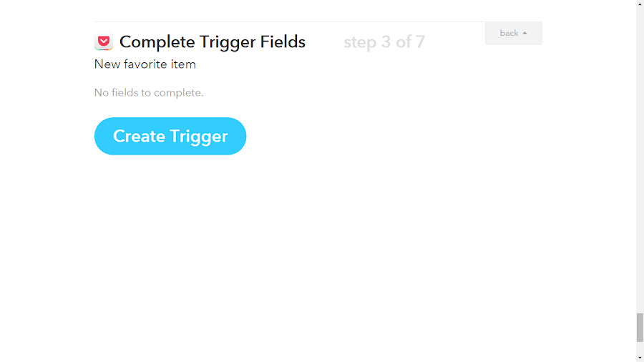
Task: Click the scrollbar down arrow
Action: (x=640, y=358)
